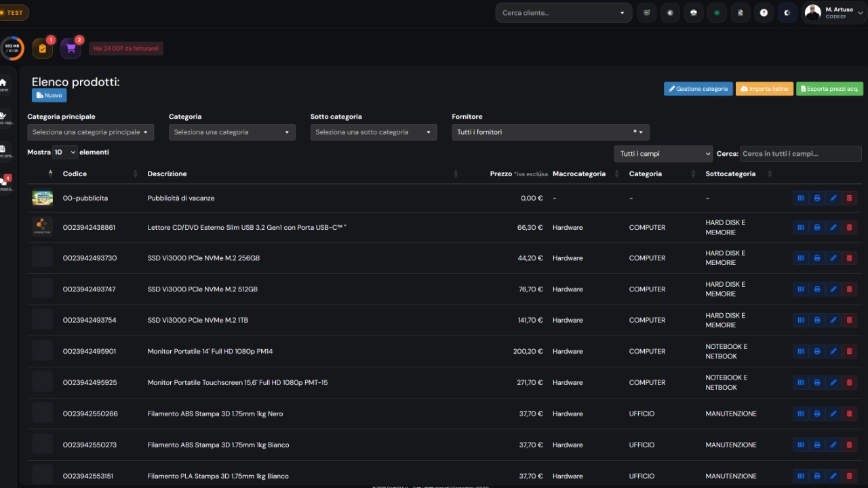
Task: Click the Lettore CD/DVD product thumbnail
Action: (42, 227)
